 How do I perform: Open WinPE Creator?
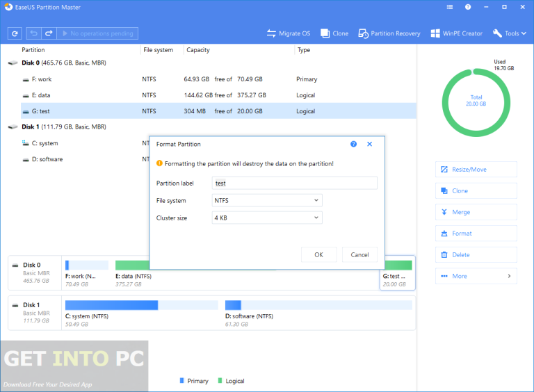[456, 33]
